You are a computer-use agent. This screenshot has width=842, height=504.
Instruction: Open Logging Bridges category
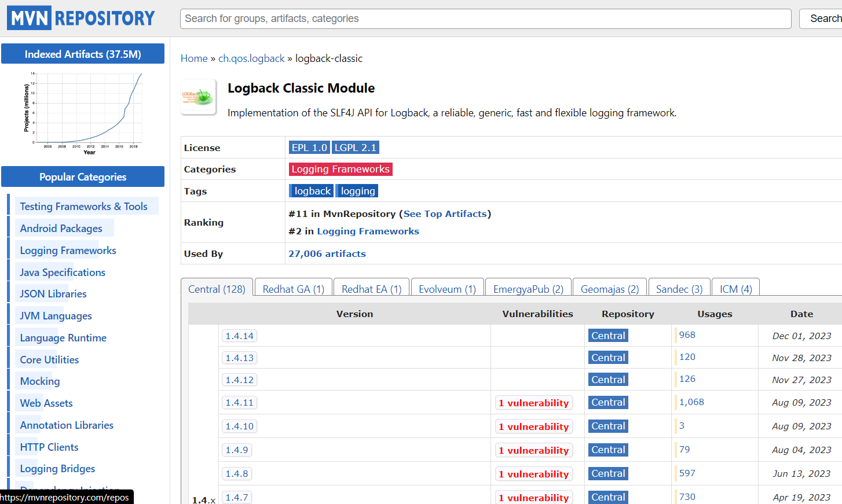[x=57, y=469]
